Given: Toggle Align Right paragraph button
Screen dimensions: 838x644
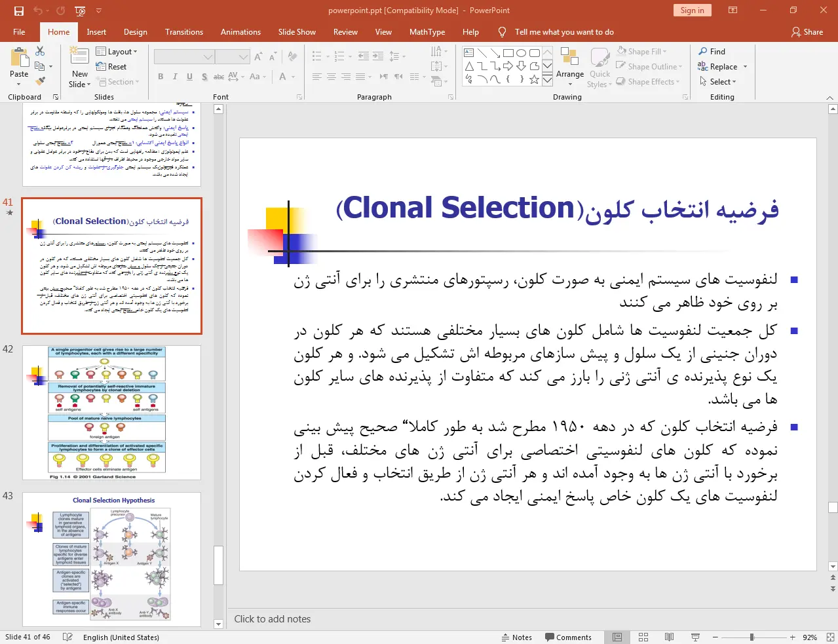Looking at the screenshot, I should pyautogui.click(x=346, y=77).
